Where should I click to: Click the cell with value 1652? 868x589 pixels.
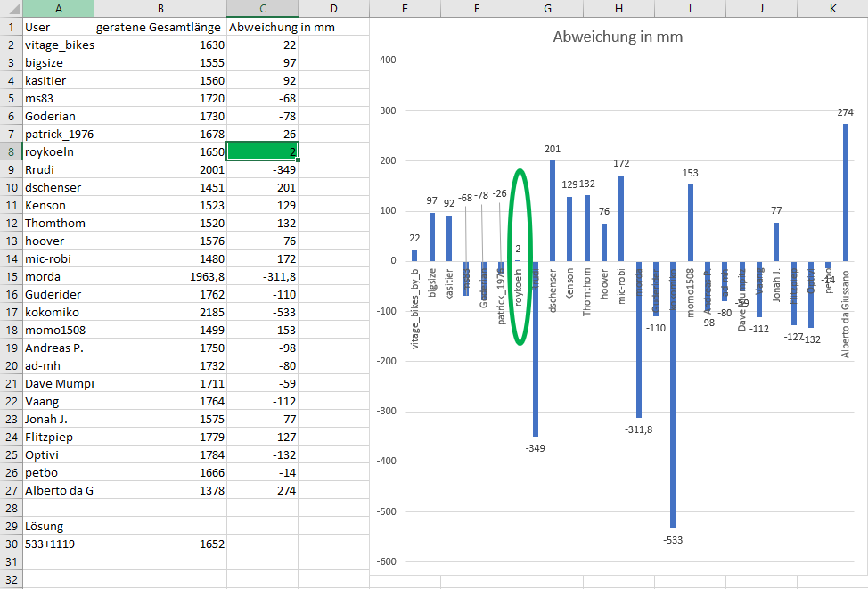pyautogui.click(x=160, y=544)
